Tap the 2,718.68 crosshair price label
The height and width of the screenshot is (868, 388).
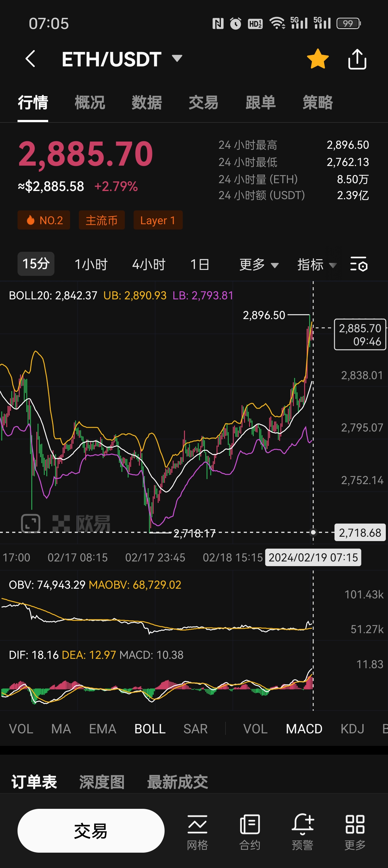360,532
